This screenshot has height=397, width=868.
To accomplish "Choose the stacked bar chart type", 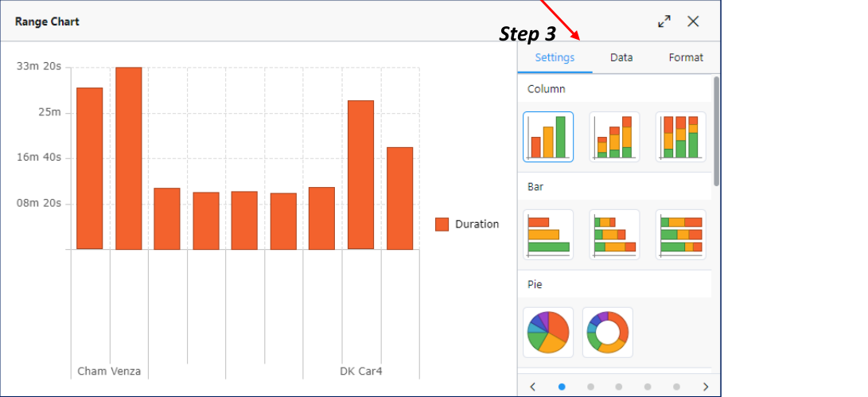I will [614, 235].
